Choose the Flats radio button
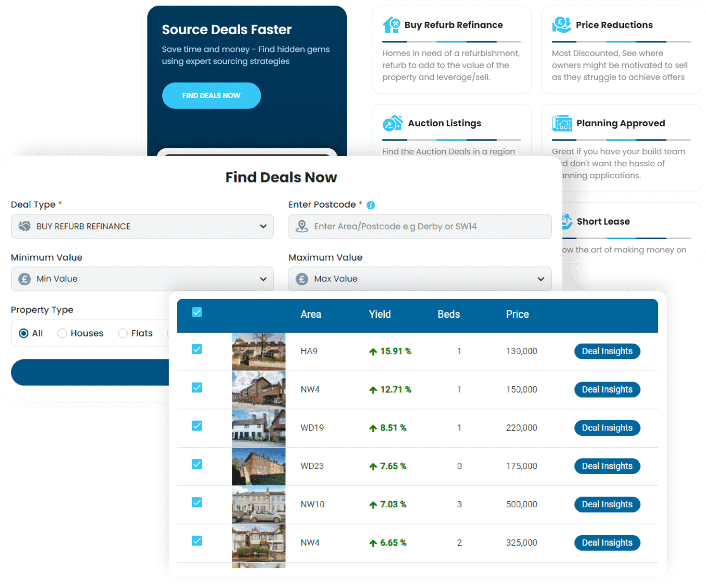 tap(123, 333)
